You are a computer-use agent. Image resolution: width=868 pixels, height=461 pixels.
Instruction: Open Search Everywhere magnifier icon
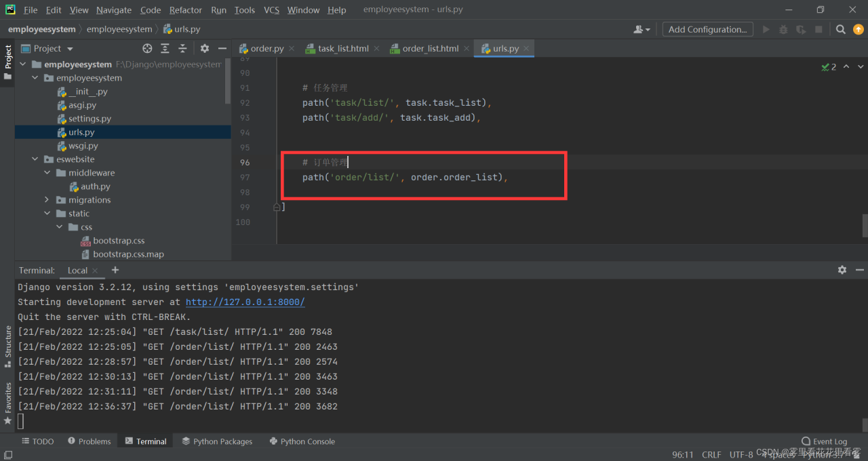[x=841, y=29]
